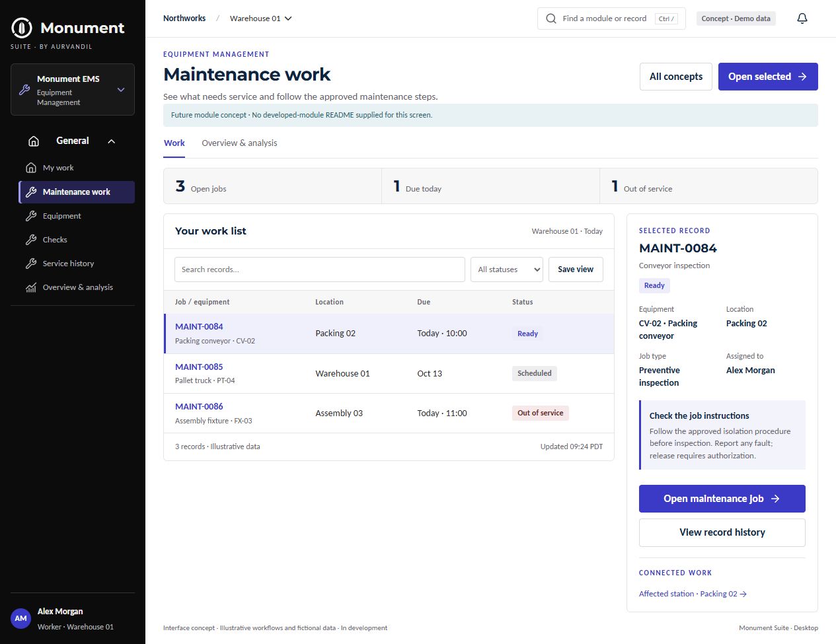This screenshot has height=644, width=836.
Task: Click Updated 09:24 PDT footer text
Action: (572, 447)
